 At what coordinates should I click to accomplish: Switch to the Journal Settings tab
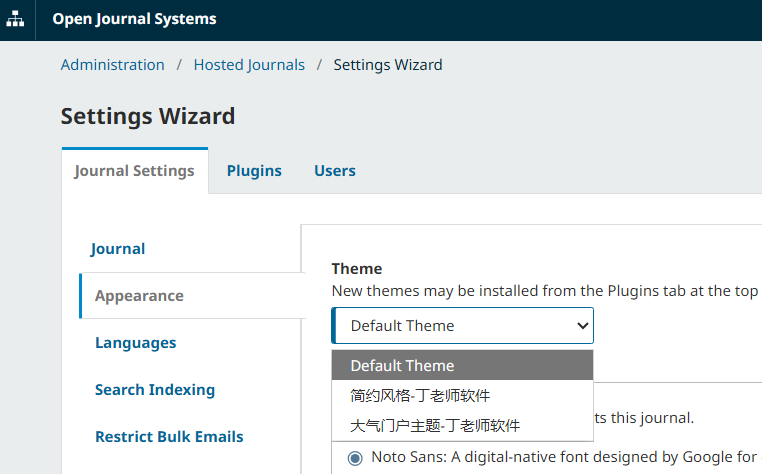pos(134,171)
